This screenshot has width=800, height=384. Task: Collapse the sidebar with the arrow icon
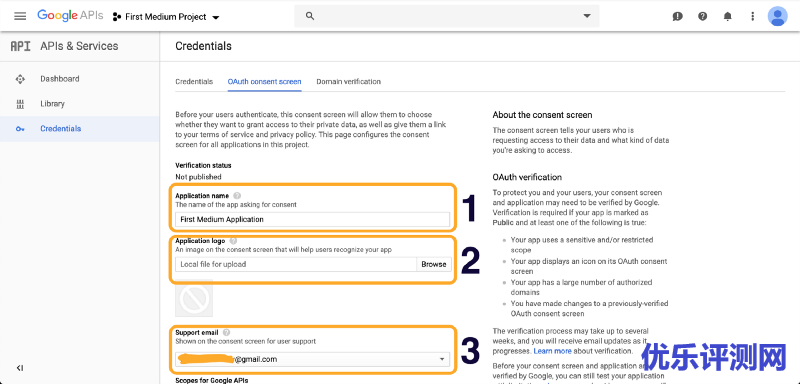(20, 368)
